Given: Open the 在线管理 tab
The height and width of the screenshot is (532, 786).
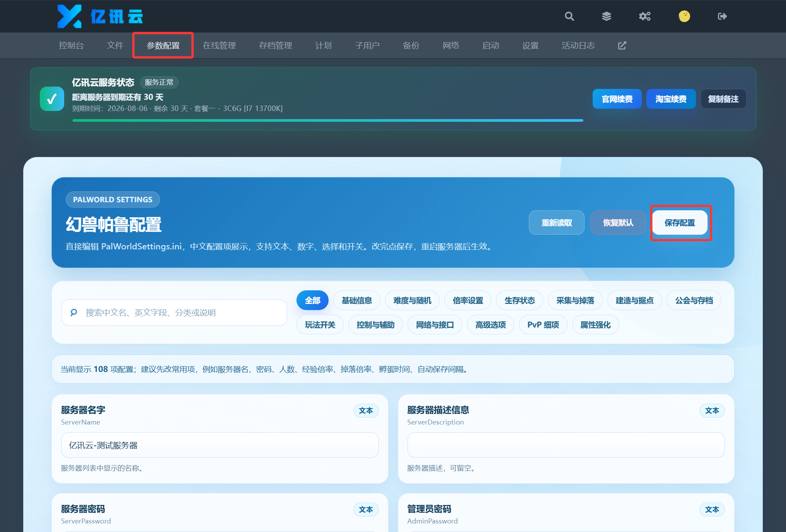Looking at the screenshot, I should [x=219, y=46].
